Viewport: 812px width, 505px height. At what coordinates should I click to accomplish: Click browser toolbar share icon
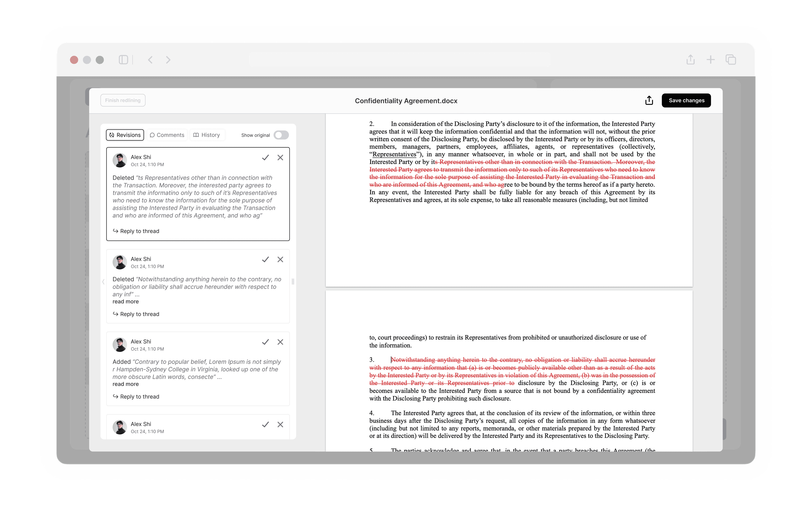690,60
